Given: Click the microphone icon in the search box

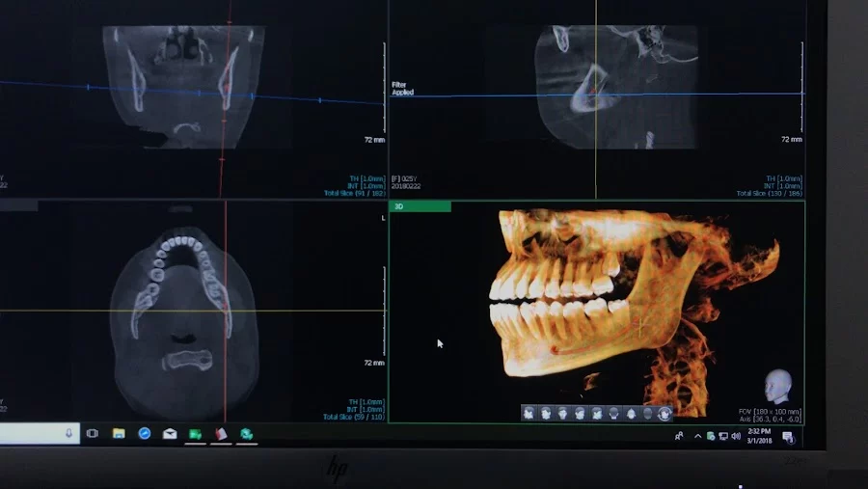Looking at the screenshot, I should click(x=68, y=434).
